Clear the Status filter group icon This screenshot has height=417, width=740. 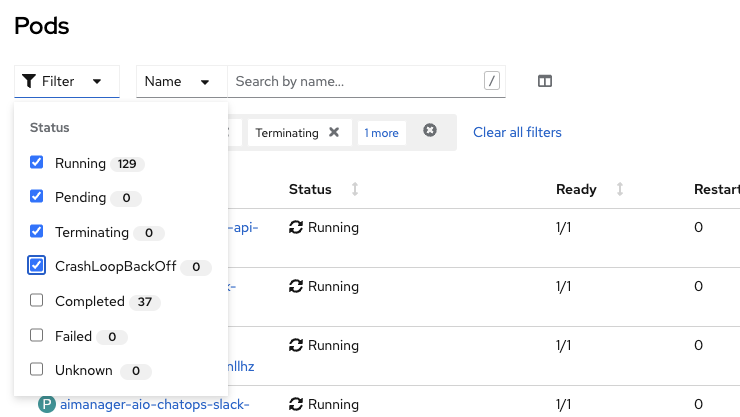430,131
